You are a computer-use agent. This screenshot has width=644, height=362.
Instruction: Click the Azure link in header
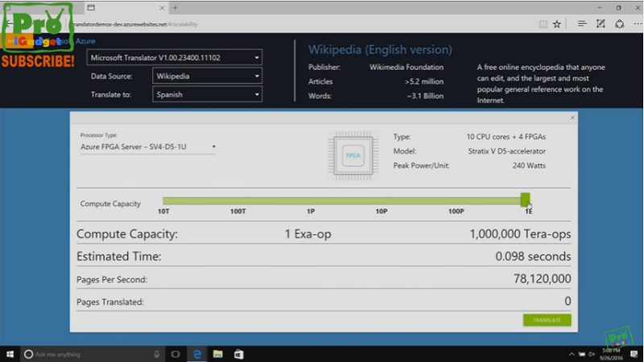tap(85, 41)
